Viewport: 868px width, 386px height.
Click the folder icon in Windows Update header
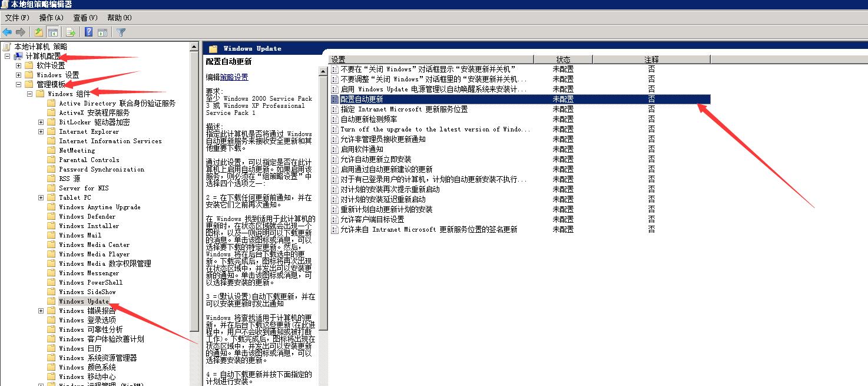[213, 48]
